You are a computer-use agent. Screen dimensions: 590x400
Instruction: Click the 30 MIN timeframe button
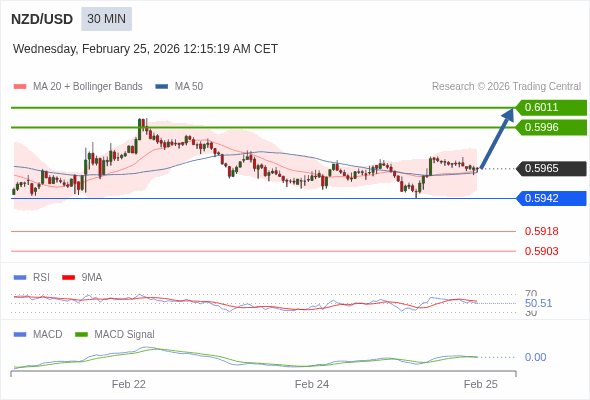click(106, 19)
